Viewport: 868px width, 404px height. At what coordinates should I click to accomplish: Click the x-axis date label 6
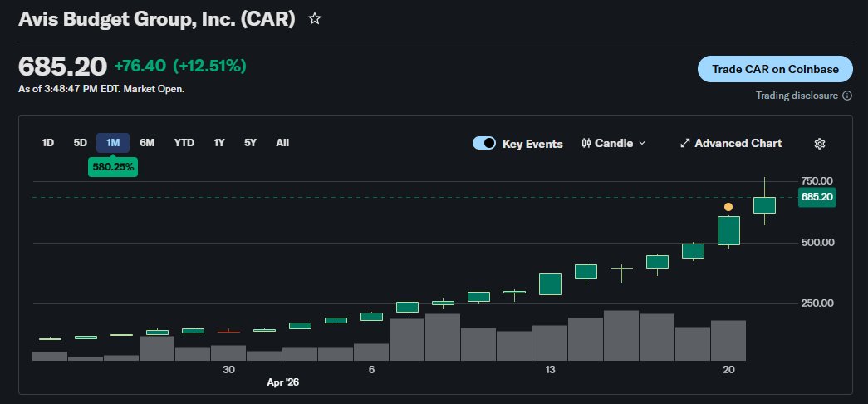tap(371, 370)
